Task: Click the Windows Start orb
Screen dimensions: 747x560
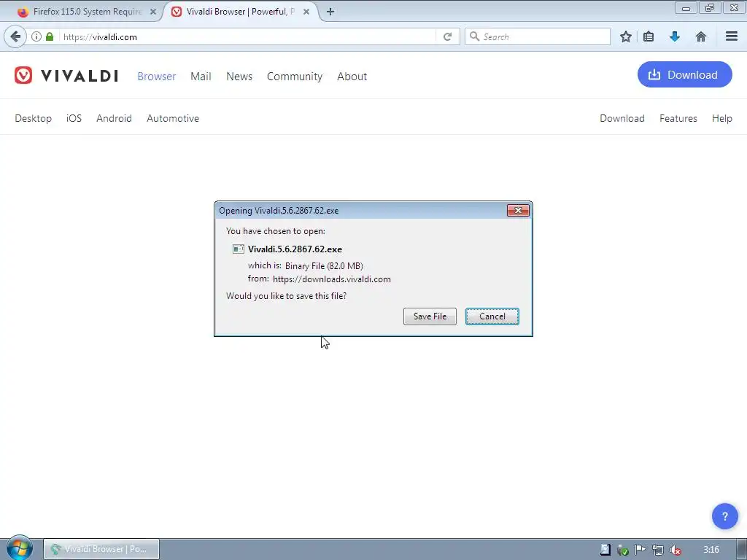Action: tap(20, 548)
